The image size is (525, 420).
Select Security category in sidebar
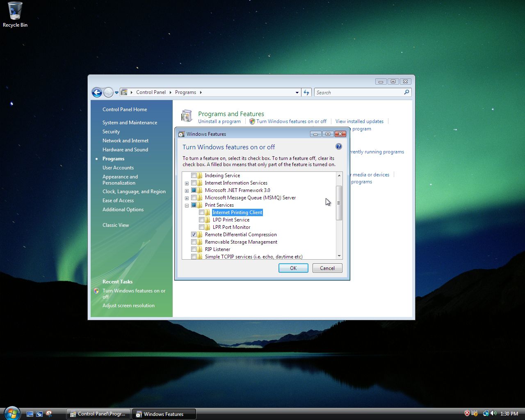click(111, 132)
